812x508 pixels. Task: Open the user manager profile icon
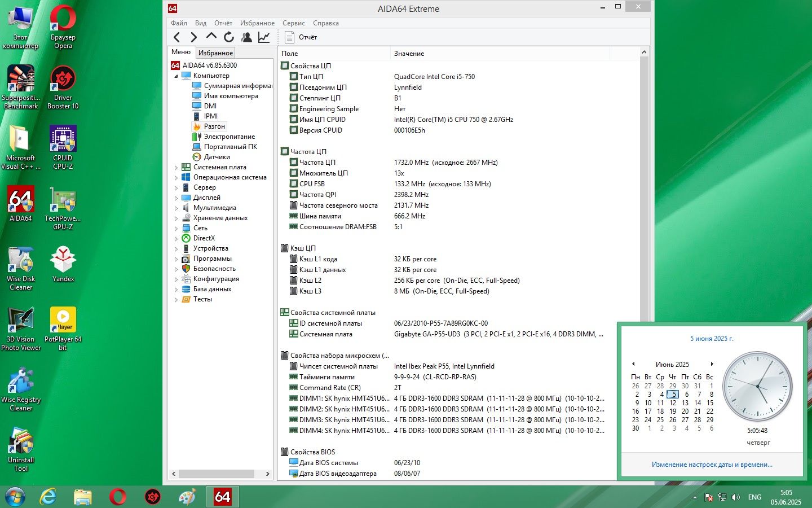246,37
